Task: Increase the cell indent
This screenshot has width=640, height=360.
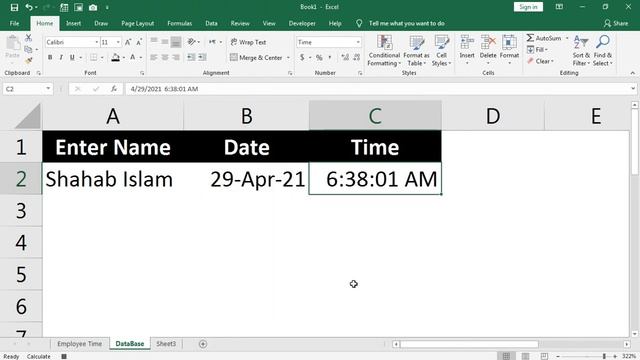Action: (x=202, y=58)
